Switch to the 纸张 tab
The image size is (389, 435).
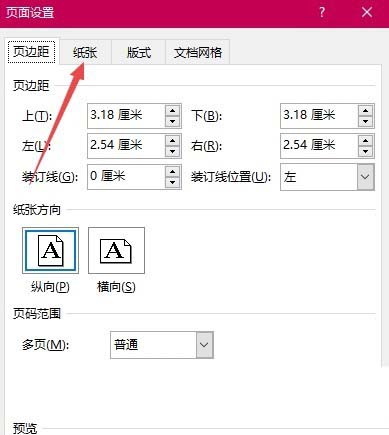click(x=85, y=52)
